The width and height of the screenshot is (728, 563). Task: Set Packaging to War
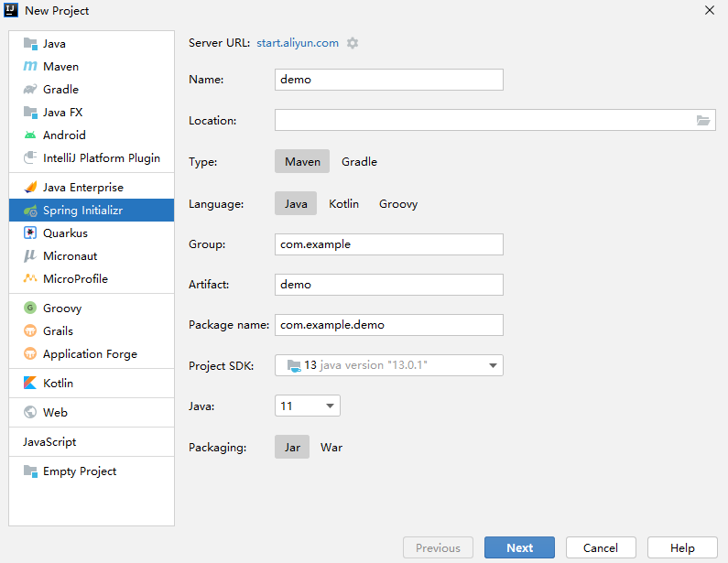pos(331,448)
